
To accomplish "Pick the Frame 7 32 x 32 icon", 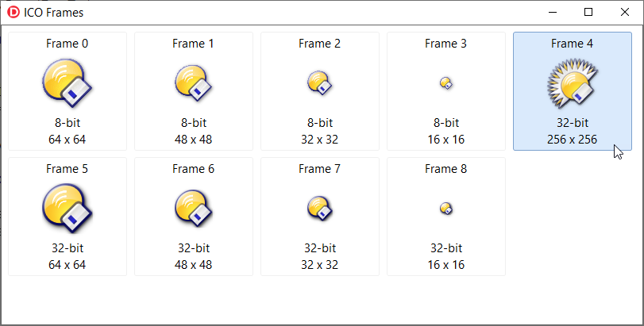I will click(319, 209).
